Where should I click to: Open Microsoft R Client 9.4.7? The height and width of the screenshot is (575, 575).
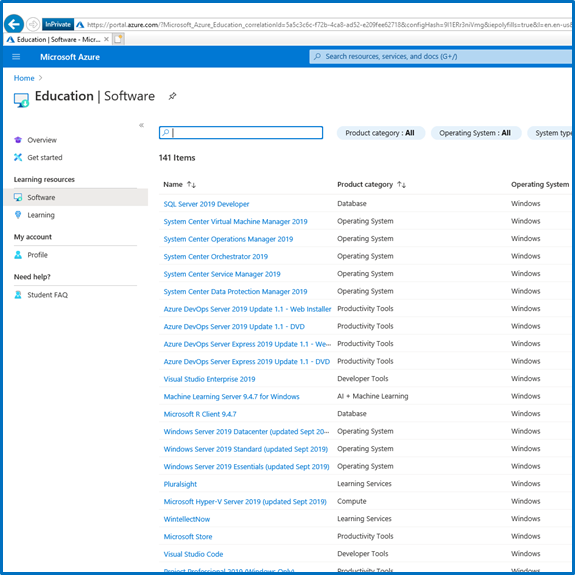tap(200, 414)
